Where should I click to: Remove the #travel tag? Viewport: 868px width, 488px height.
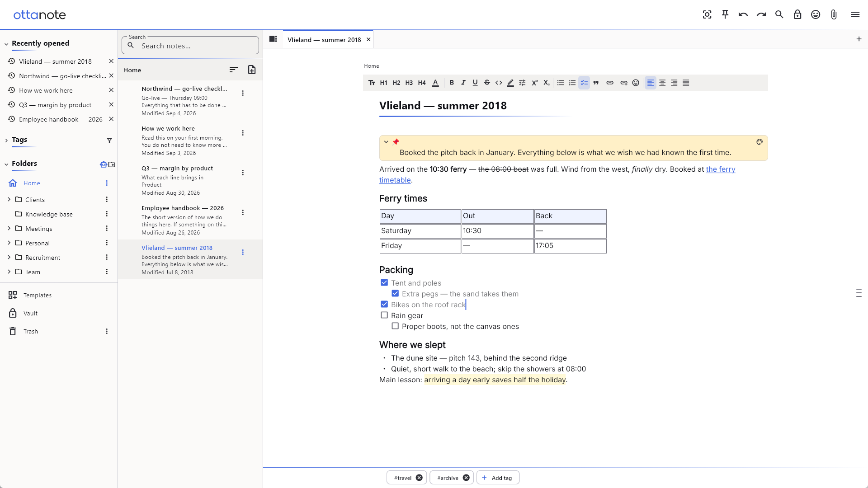click(x=419, y=478)
